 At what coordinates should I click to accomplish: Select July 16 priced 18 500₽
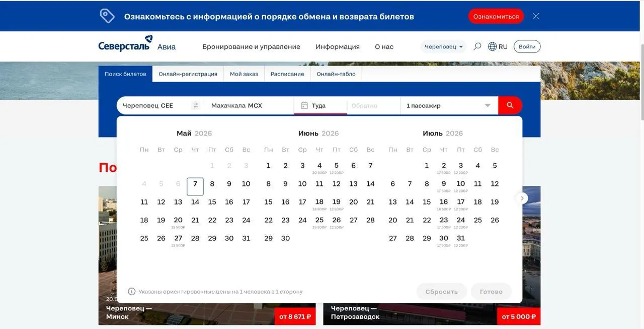[x=444, y=204]
